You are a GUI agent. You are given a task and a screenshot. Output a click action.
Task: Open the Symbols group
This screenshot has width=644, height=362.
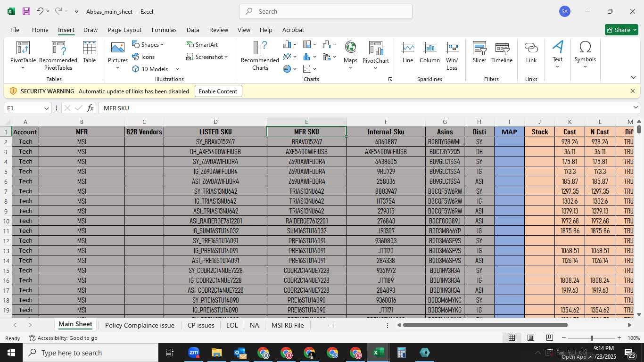pos(585,55)
